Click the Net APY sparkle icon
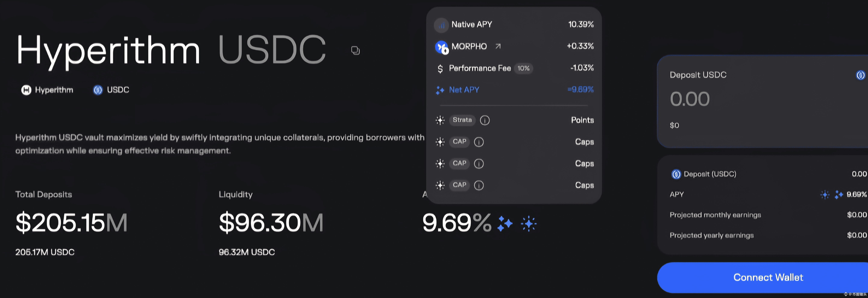Viewport: 868px width, 298px height. click(x=440, y=90)
